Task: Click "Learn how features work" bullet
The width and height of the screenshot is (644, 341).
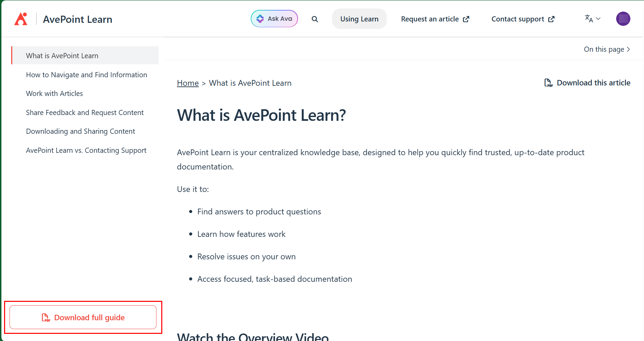Action: pyautogui.click(x=241, y=234)
